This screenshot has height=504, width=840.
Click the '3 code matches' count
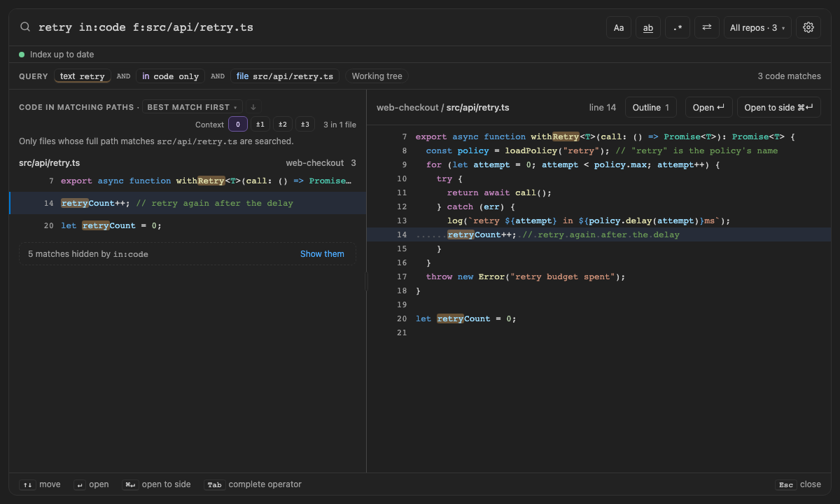(x=790, y=76)
